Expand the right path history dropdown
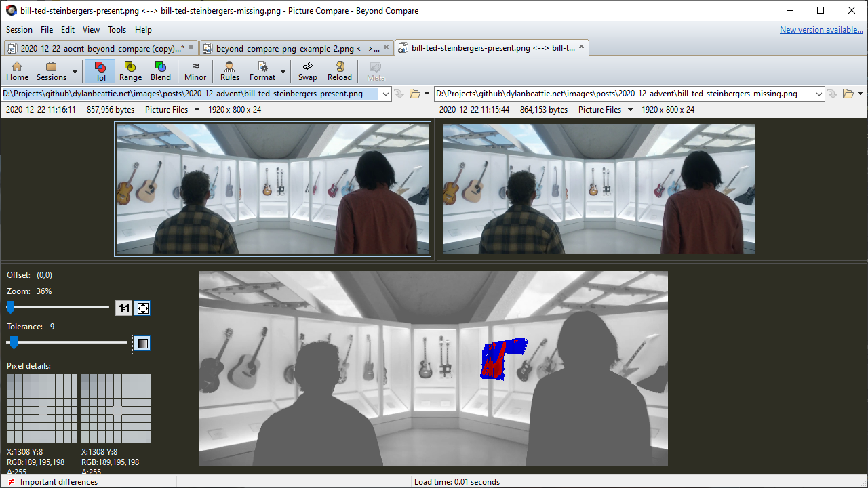The width and height of the screenshot is (868, 488). (819, 94)
